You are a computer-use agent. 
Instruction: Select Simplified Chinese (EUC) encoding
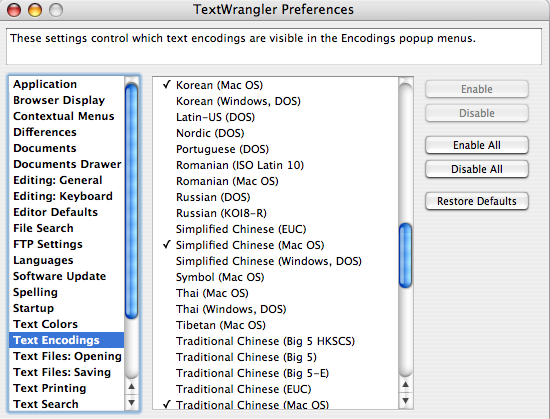tap(276, 229)
